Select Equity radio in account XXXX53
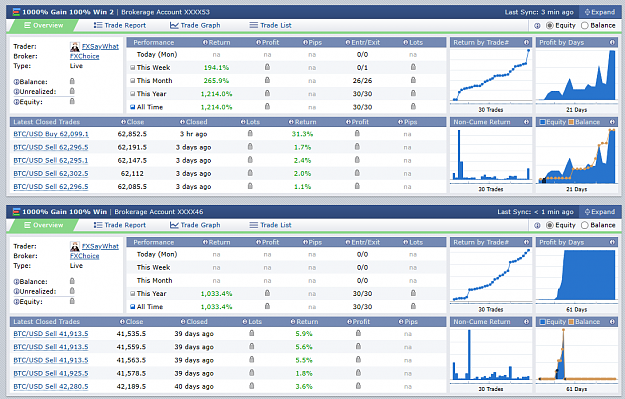This screenshot has height=399, width=625. coord(550,26)
